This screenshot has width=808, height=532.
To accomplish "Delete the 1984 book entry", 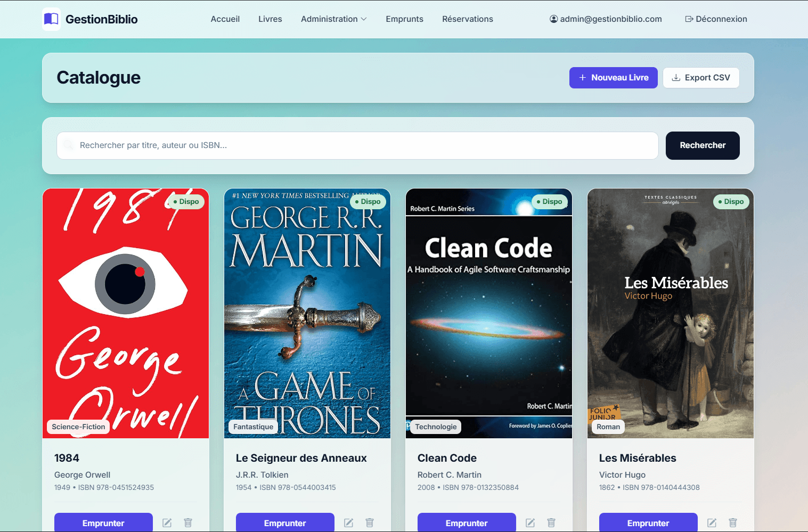I will [188, 523].
